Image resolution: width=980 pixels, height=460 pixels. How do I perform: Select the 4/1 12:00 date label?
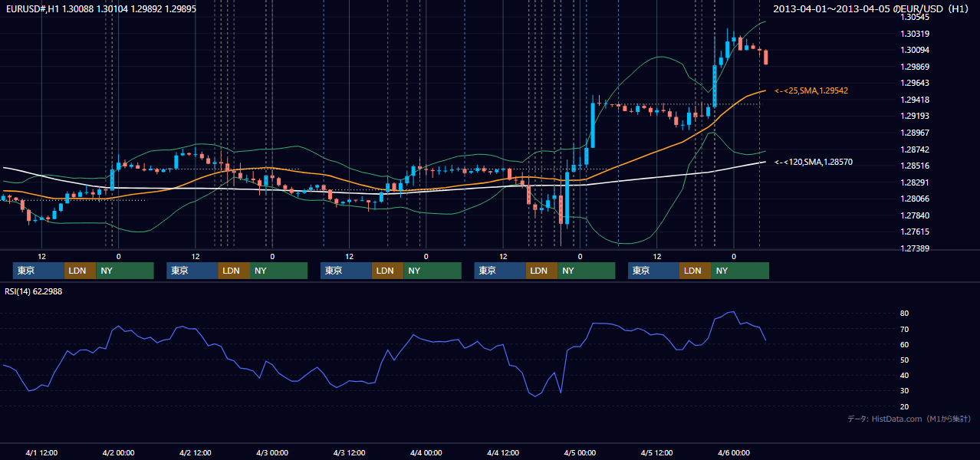tap(41, 452)
